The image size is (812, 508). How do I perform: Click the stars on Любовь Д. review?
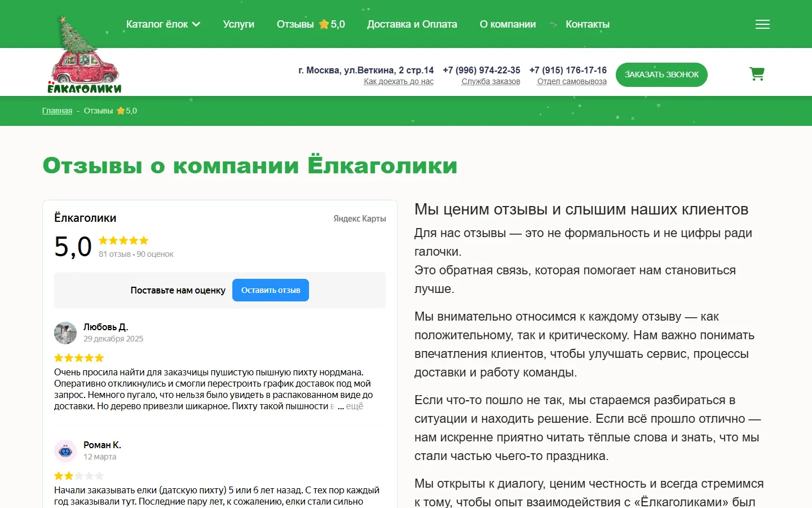tap(79, 358)
